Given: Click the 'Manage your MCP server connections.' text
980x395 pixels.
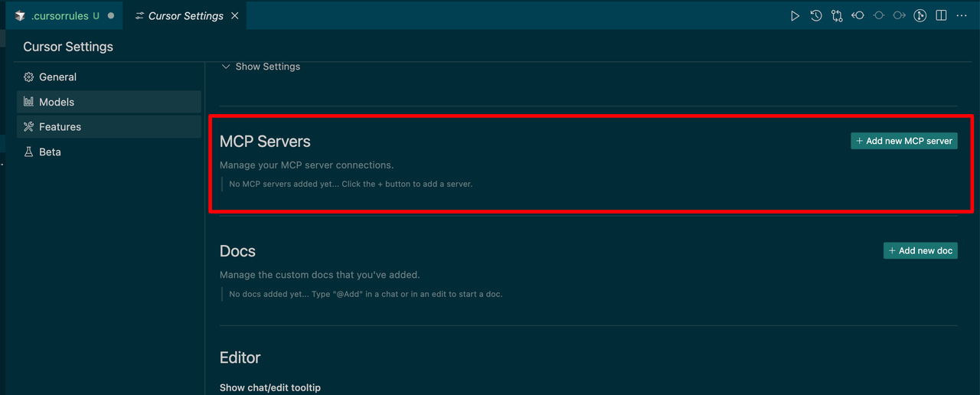Looking at the screenshot, I should (306, 165).
